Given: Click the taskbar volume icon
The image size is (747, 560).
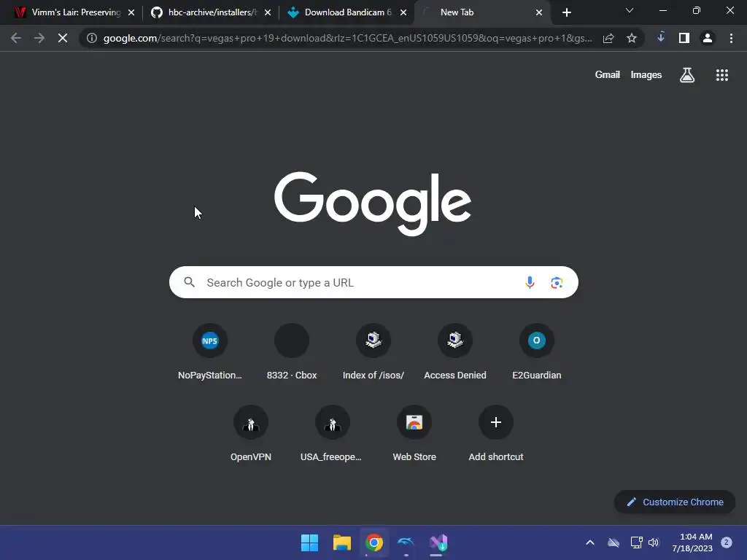Looking at the screenshot, I should click(654, 542).
